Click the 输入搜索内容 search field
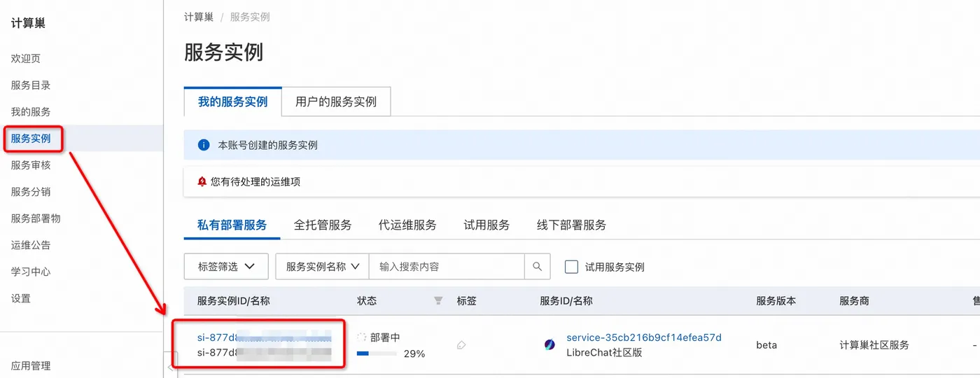 [447, 267]
